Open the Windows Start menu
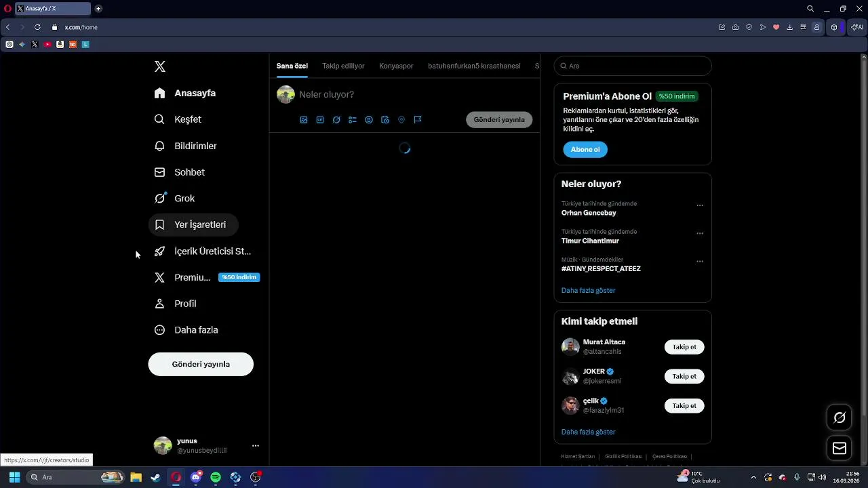The image size is (868, 488). tap(14, 477)
